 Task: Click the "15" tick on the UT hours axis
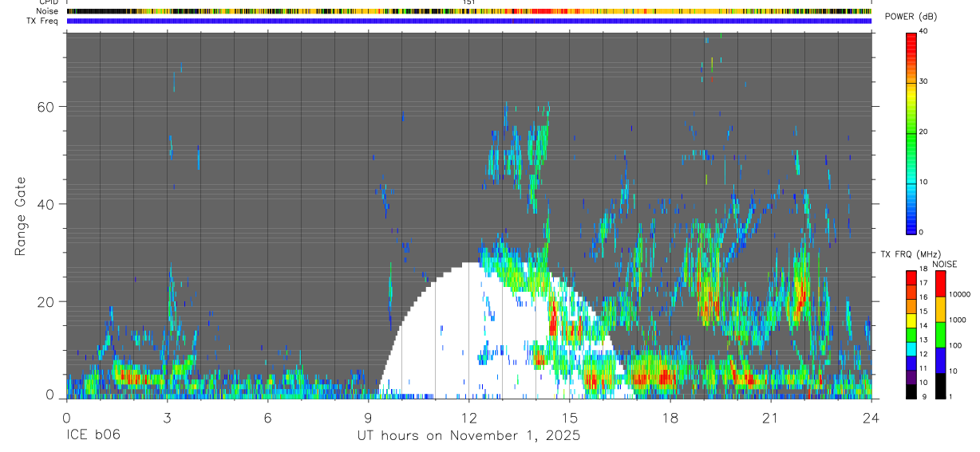[x=569, y=418]
